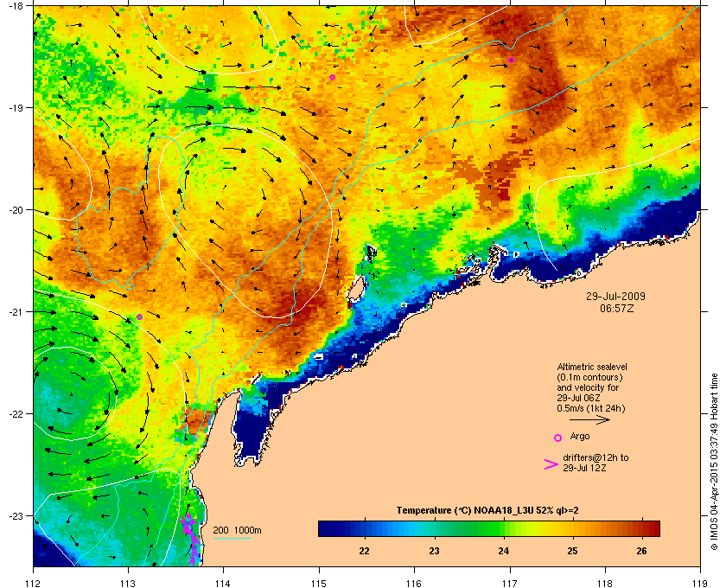Click the latitude axis label -20
The image size is (726, 588).
click(x=15, y=210)
